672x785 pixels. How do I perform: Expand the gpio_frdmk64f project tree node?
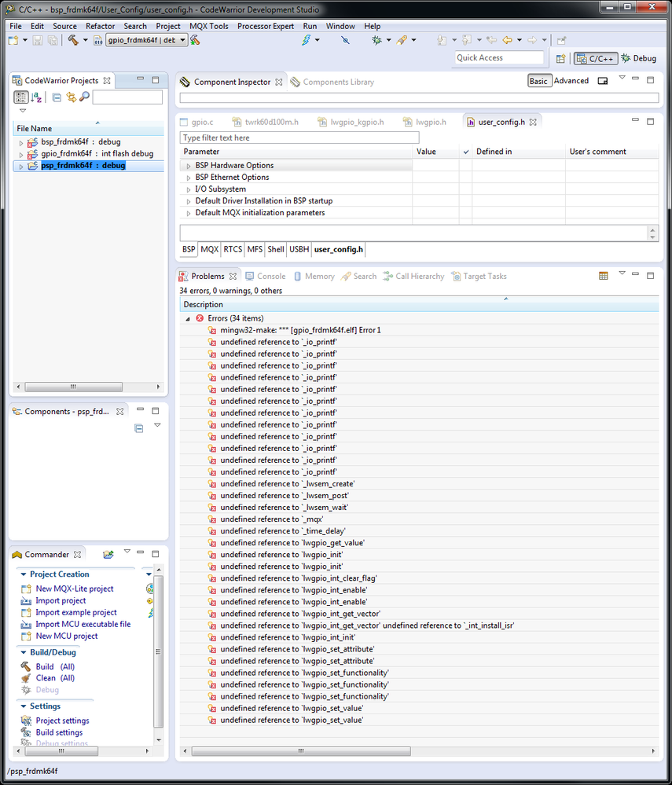21,155
